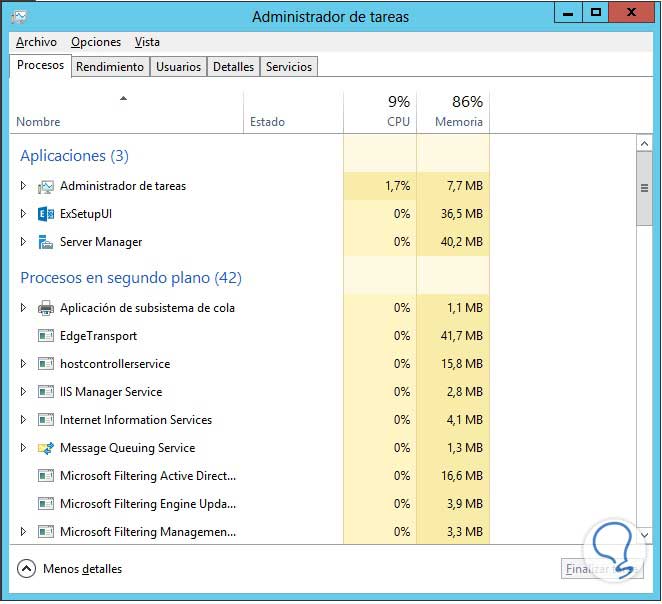This screenshot has height=604, width=662.
Task: Expand the Message Queuing Service process
Action: pyautogui.click(x=23, y=447)
